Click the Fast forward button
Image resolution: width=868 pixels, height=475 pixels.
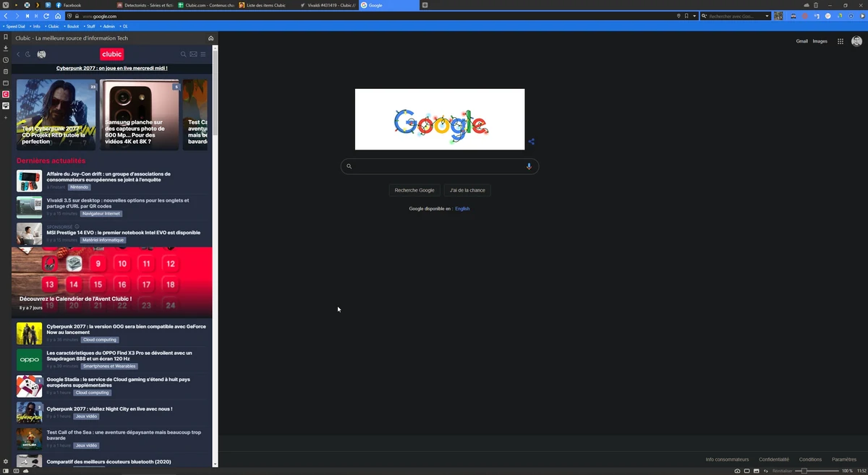point(37,16)
